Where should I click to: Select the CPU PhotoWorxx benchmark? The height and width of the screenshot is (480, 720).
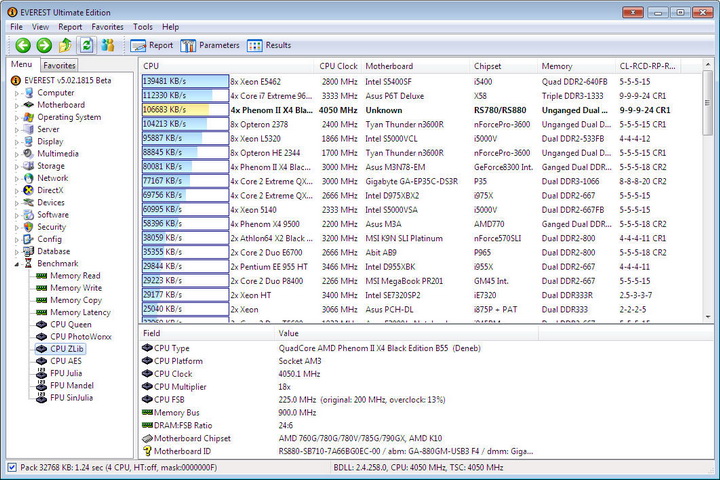click(74, 337)
